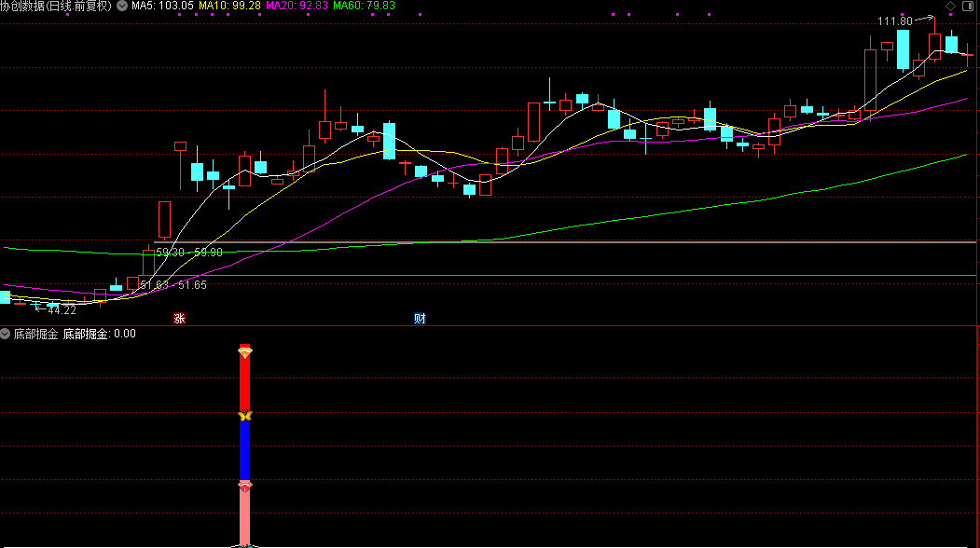Select the MA5: 103.05 label

tap(162, 6)
